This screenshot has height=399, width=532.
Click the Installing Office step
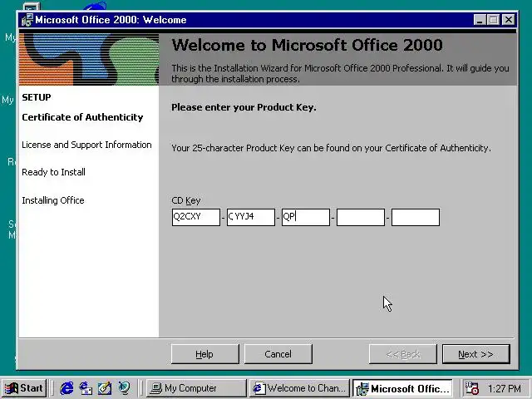[x=53, y=200]
